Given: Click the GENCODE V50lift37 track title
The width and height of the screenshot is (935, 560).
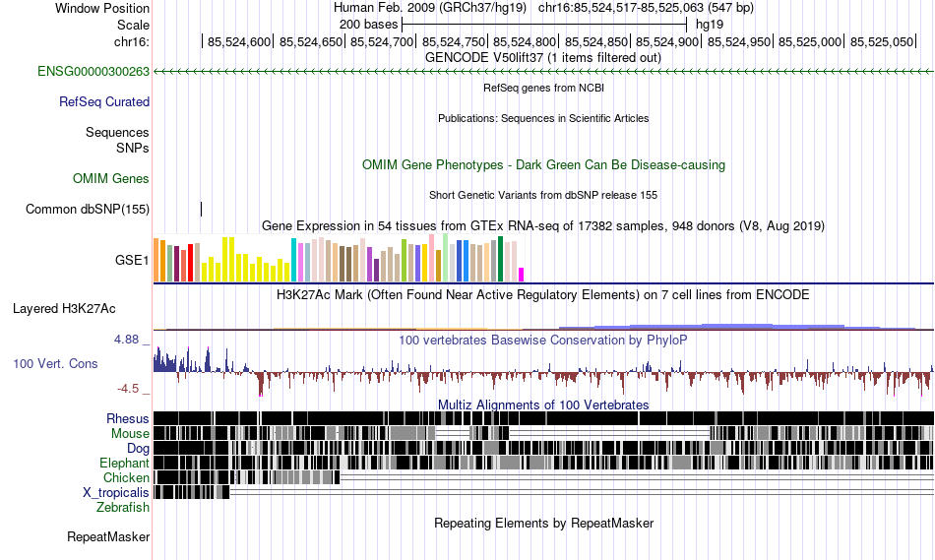Looking at the screenshot, I should tap(543, 58).
